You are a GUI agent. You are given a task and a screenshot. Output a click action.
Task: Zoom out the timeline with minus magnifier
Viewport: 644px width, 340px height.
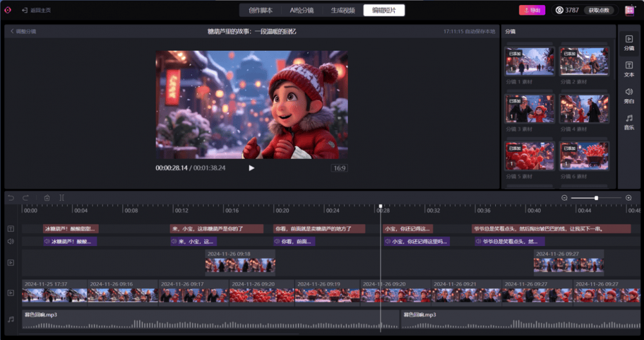coord(564,198)
